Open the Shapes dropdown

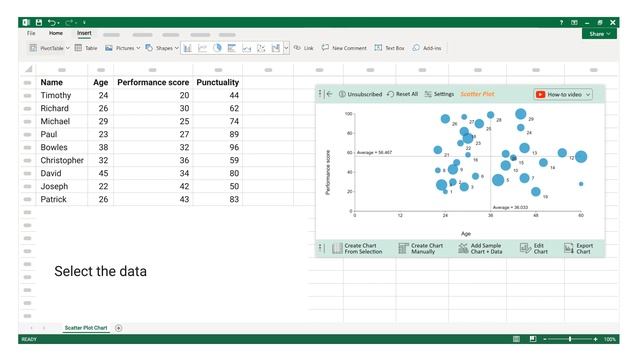pyautogui.click(x=162, y=48)
